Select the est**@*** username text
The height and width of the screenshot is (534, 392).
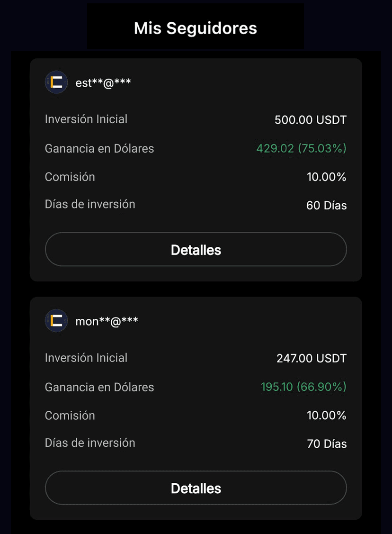pos(103,83)
